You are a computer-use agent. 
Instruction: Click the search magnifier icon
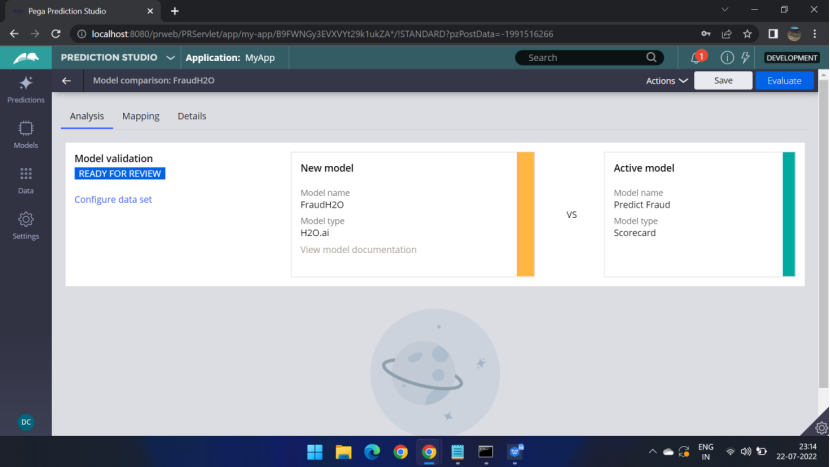point(651,57)
